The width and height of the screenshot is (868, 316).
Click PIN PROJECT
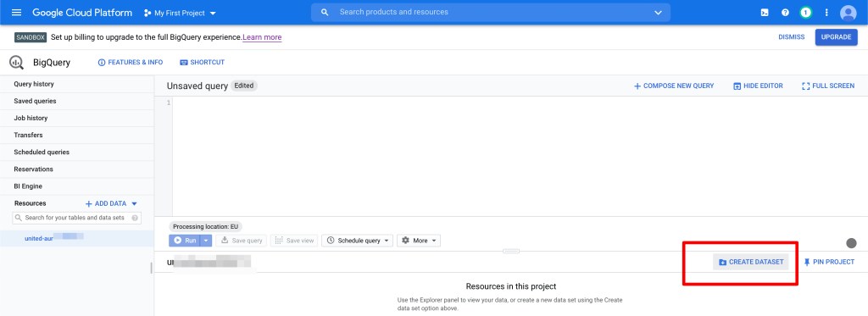point(829,262)
